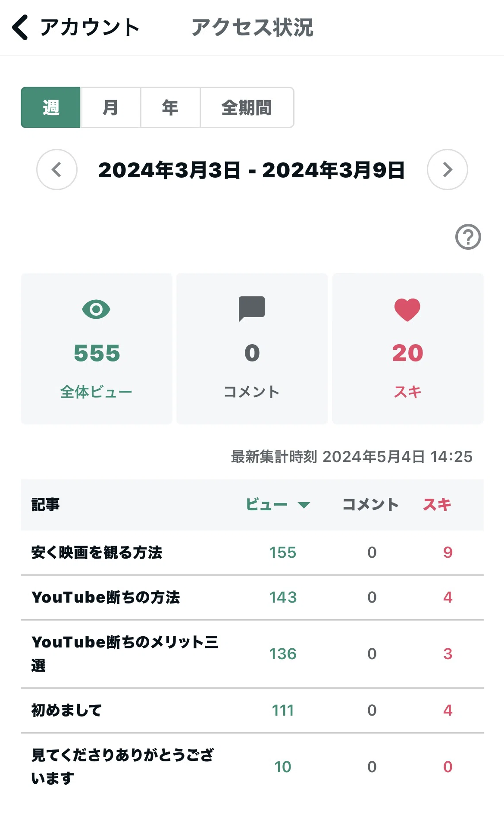
Task: Switch to the 全期間 tab
Action: [x=247, y=107]
